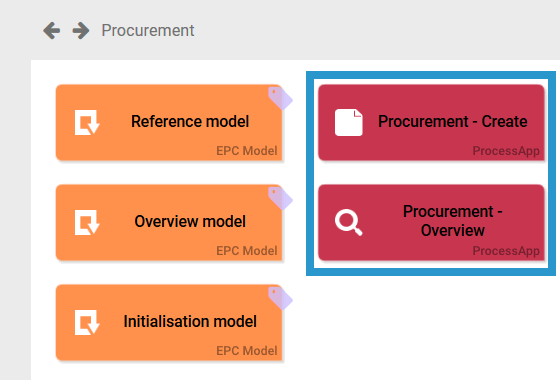This screenshot has width=560, height=380.
Task: Launch the Procurement - Create ProcessApp
Action: click(x=431, y=122)
